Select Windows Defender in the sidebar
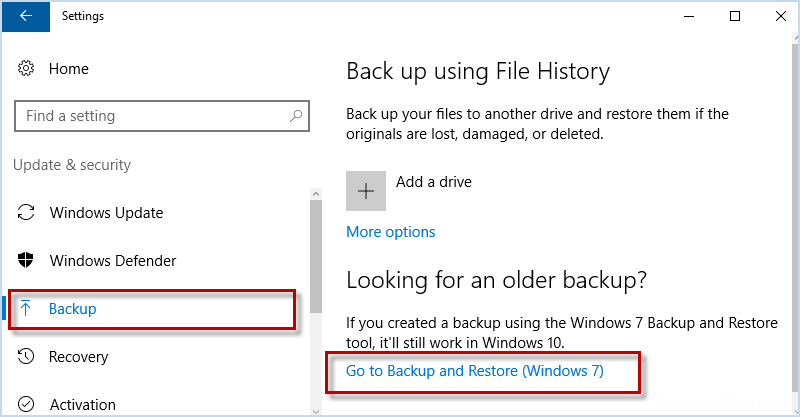 tap(112, 261)
